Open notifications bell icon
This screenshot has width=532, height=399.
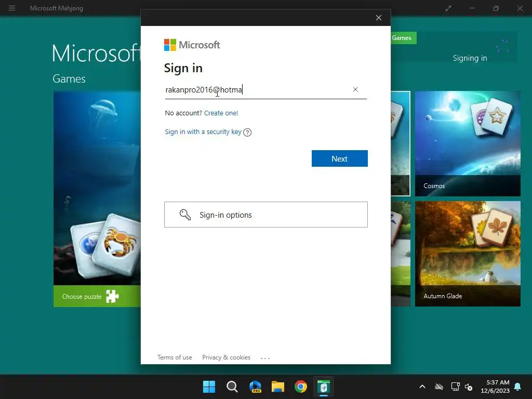517,387
